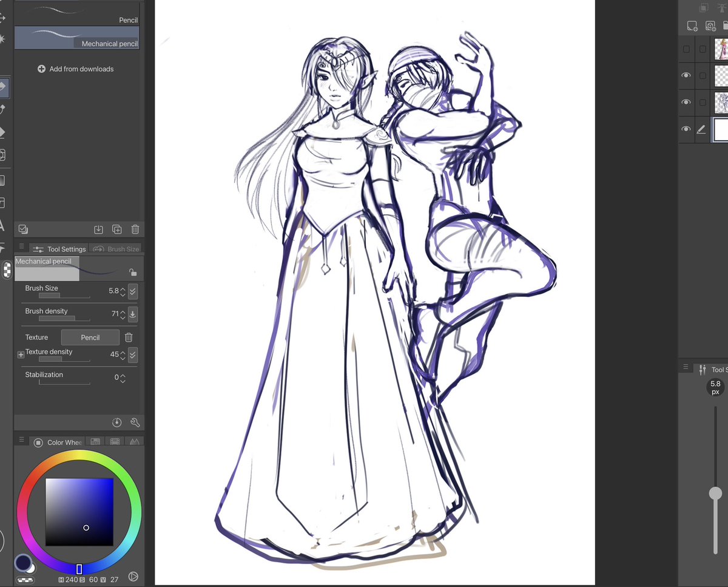
Task: Check the top reference layer selection checkbox
Action: point(703,49)
